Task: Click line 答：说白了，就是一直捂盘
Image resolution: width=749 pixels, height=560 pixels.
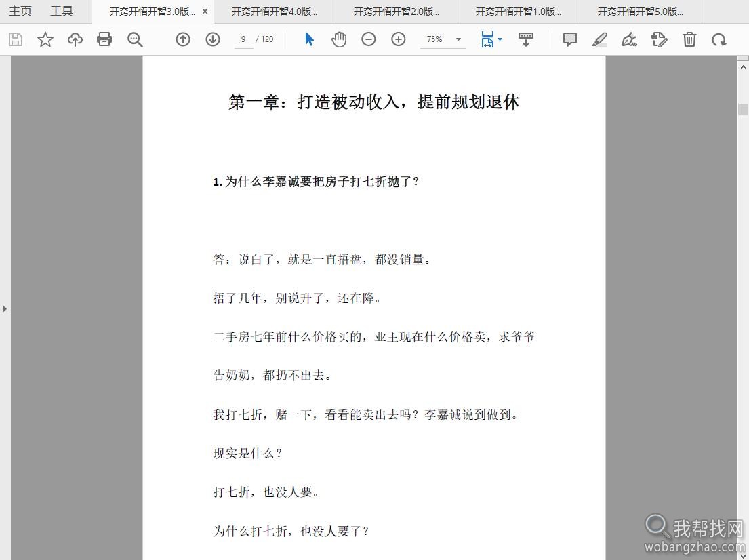Action: pos(321,260)
